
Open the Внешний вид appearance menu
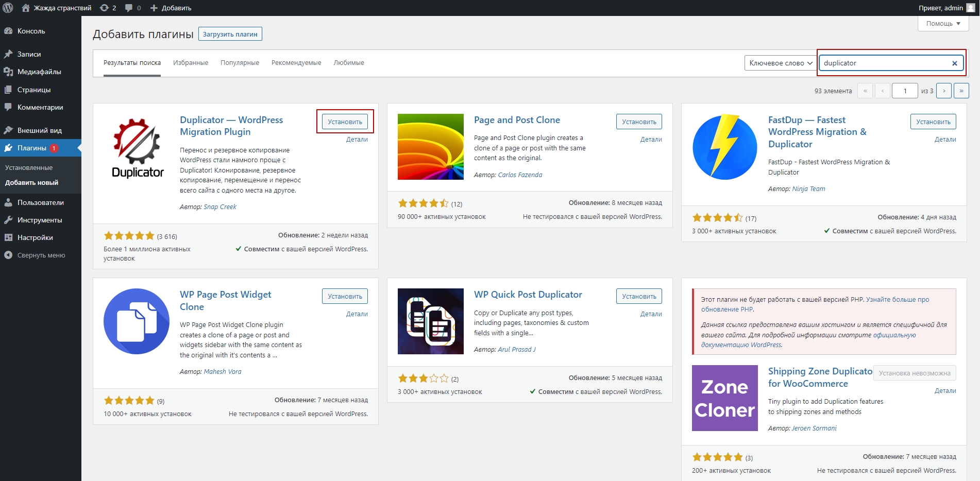tap(41, 130)
